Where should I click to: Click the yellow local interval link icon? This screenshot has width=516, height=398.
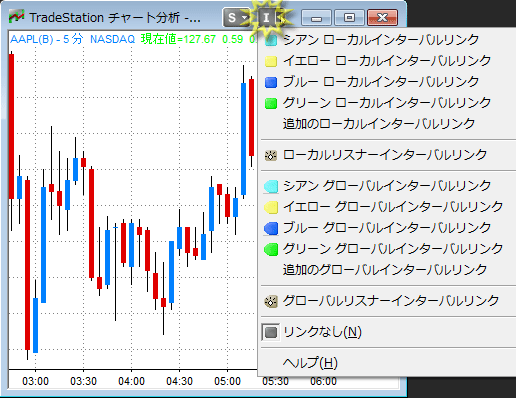pyautogui.click(x=271, y=61)
